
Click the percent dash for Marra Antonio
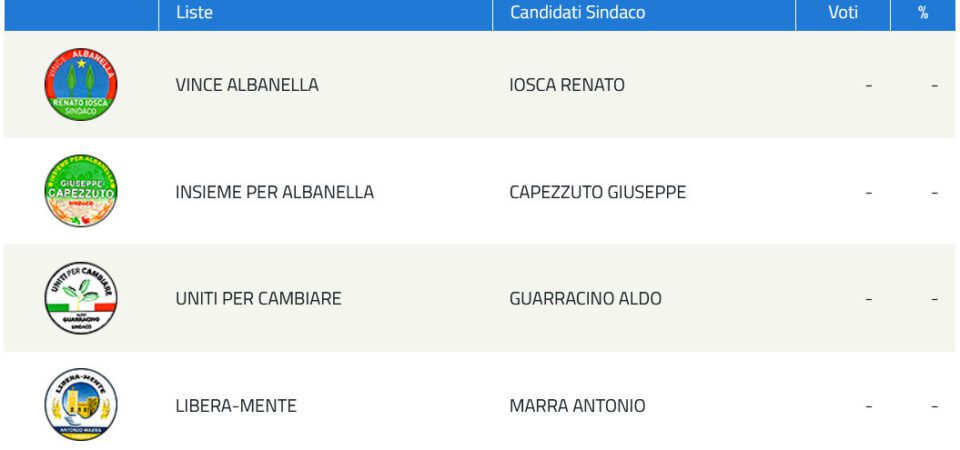click(934, 407)
